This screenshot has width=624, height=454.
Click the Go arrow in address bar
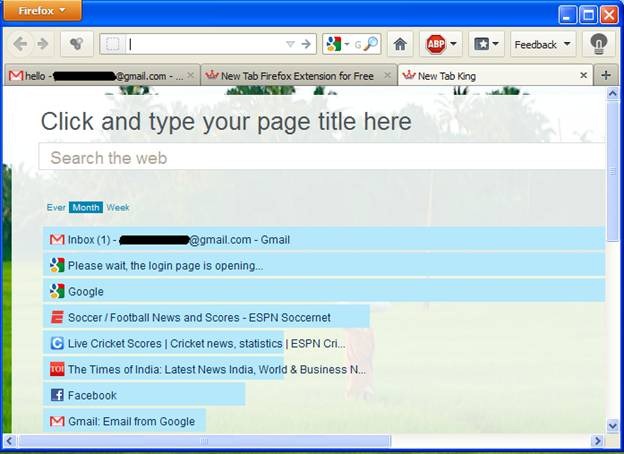[x=306, y=44]
